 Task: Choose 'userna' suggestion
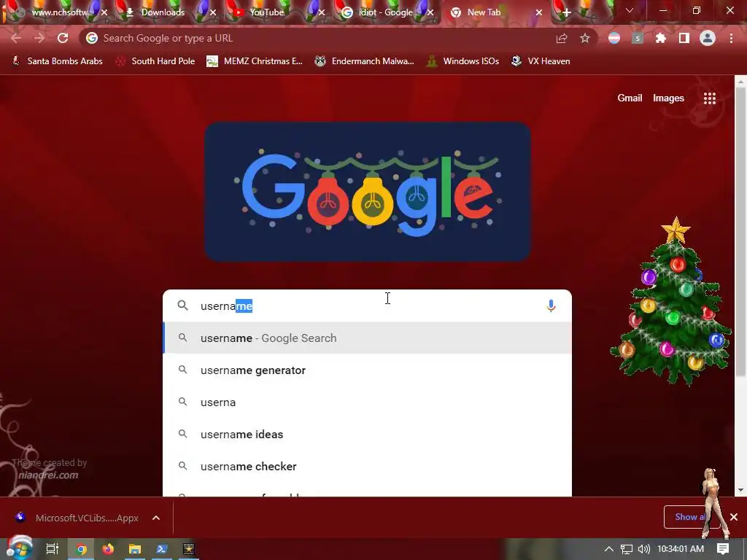(x=367, y=402)
